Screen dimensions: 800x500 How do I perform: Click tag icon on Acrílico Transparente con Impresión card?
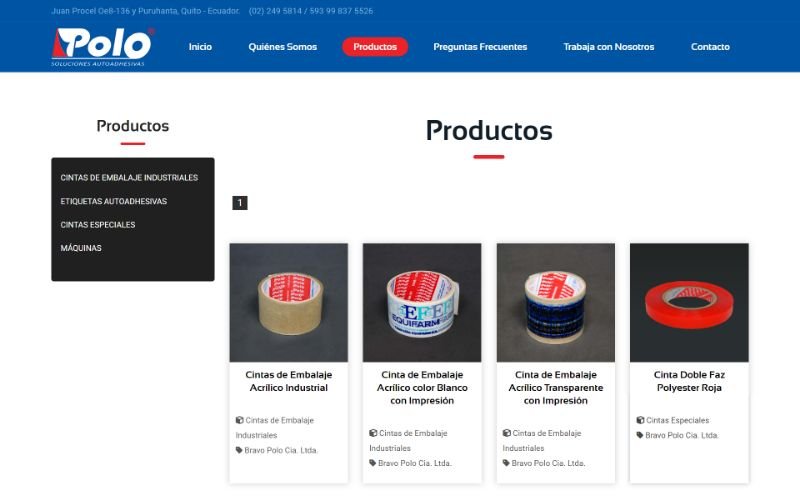pos(506,463)
